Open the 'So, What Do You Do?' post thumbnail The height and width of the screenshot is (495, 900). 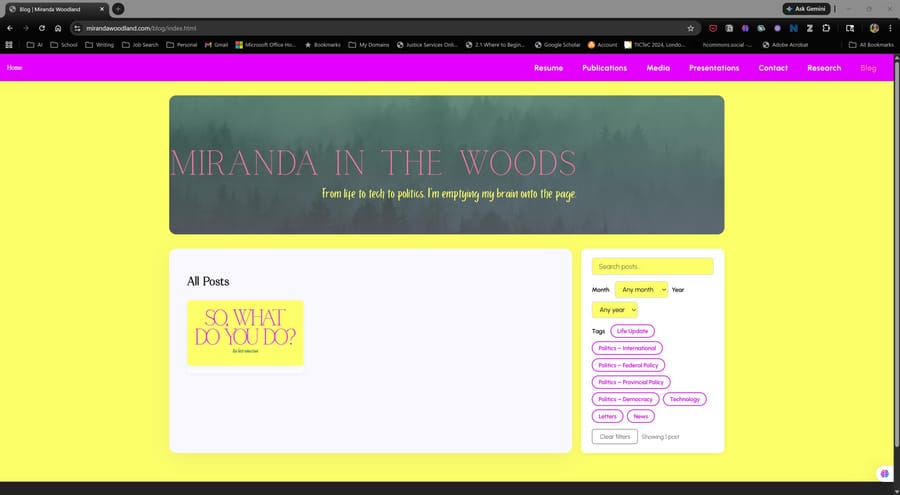[x=245, y=333]
